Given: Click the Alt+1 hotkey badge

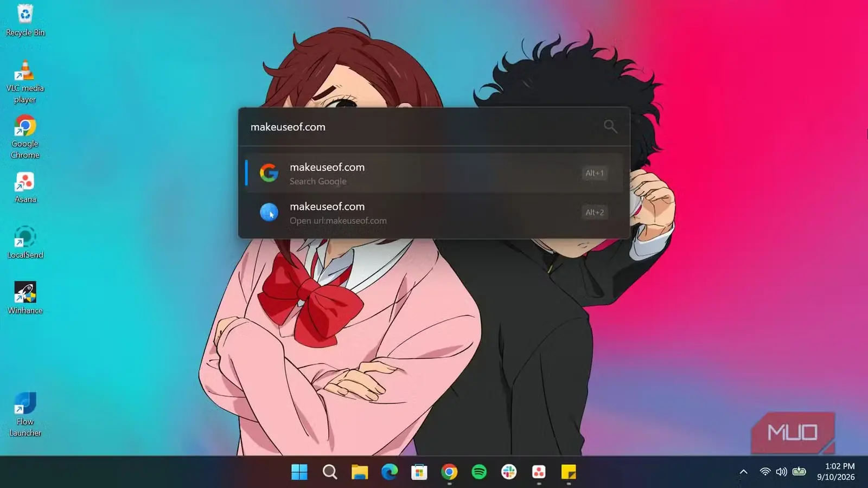Looking at the screenshot, I should pos(595,173).
